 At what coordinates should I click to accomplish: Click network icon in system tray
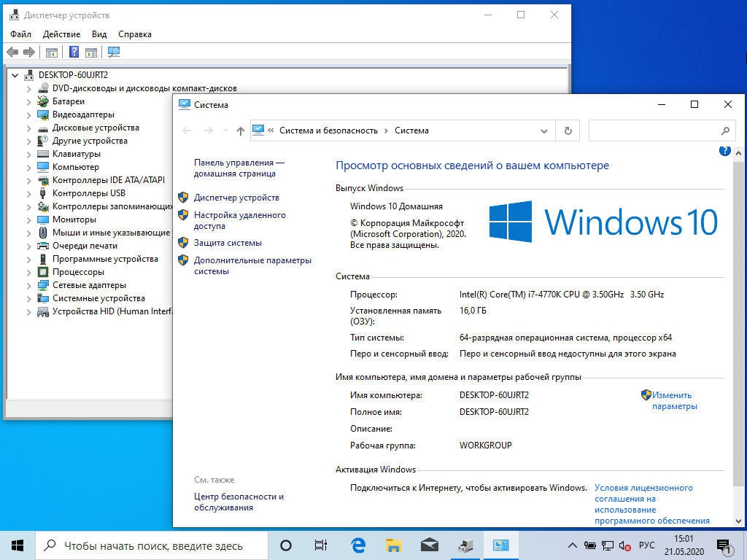pyautogui.click(x=608, y=545)
